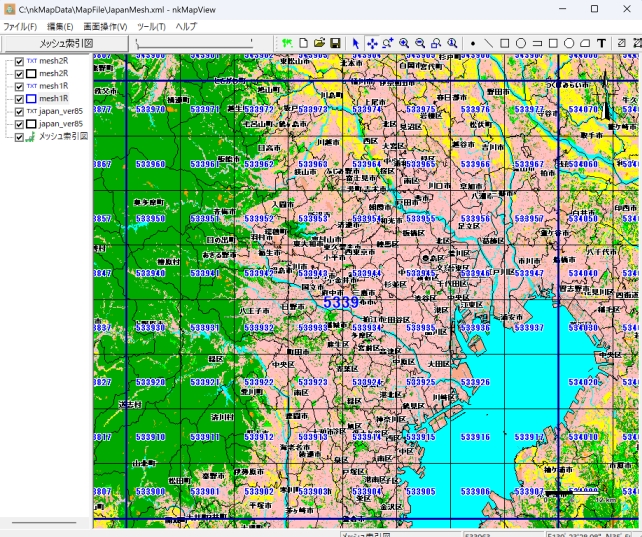642x537 pixels.
Task: Open a map file with folder icon
Action: pyautogui.click(x=320, y=44)
